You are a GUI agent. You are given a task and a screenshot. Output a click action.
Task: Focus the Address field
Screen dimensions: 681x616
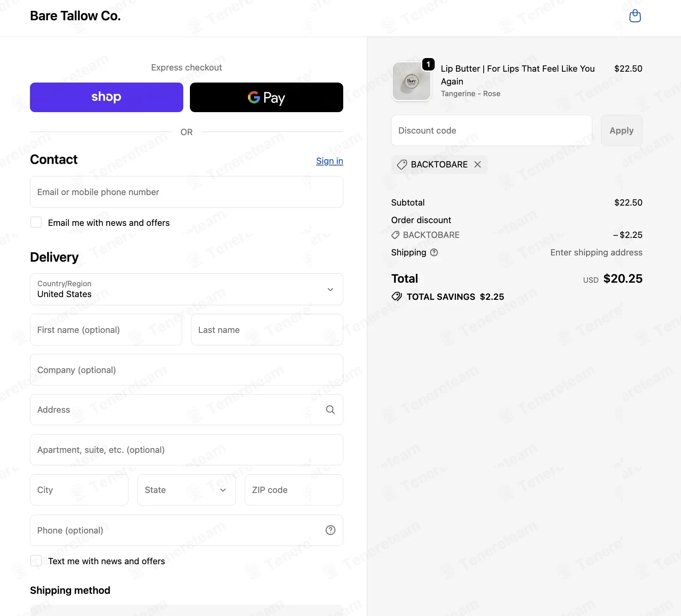[186, 410]
